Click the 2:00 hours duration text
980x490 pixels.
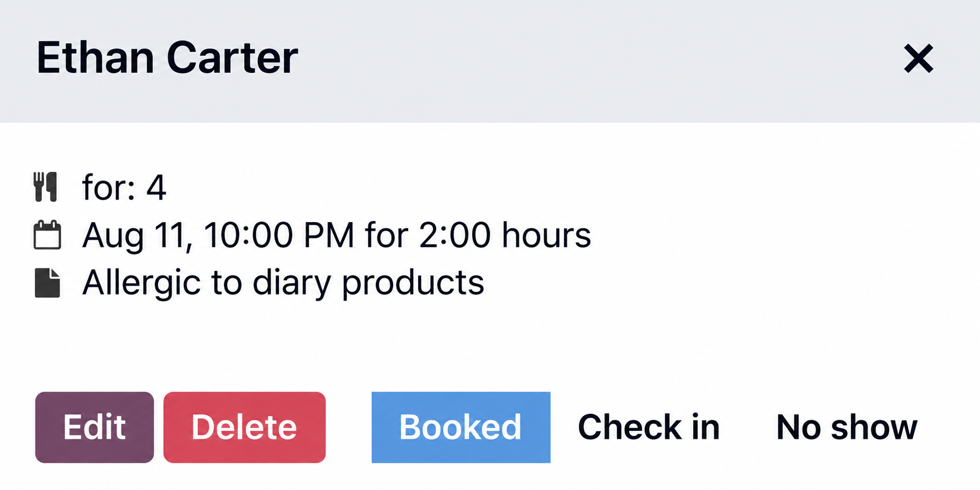[x=505, y=235]
